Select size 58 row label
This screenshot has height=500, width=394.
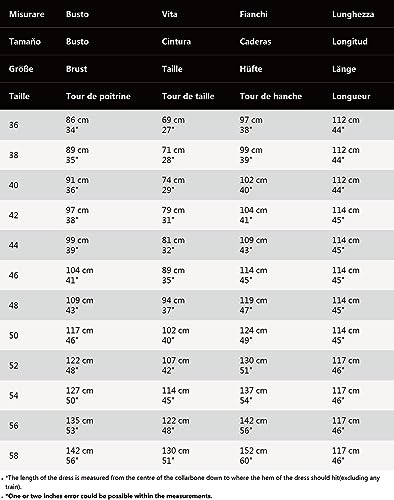(x=14, y=456)
